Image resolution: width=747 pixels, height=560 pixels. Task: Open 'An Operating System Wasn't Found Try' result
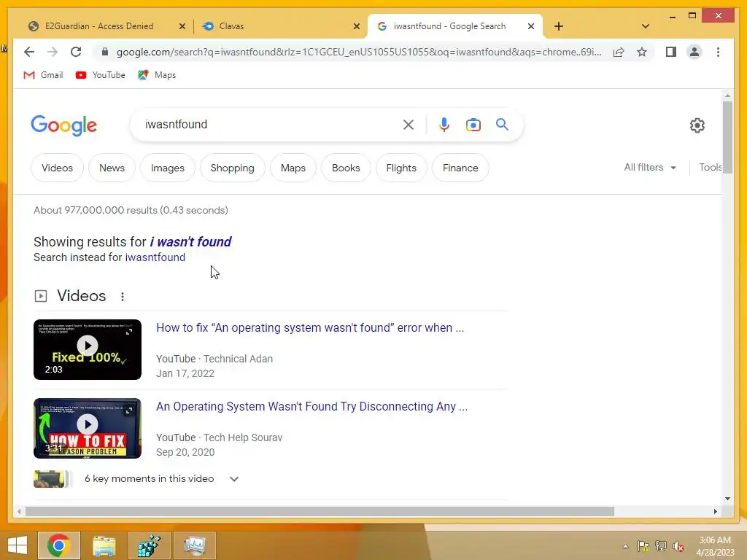pyautogui.click(x=312, y=407)
